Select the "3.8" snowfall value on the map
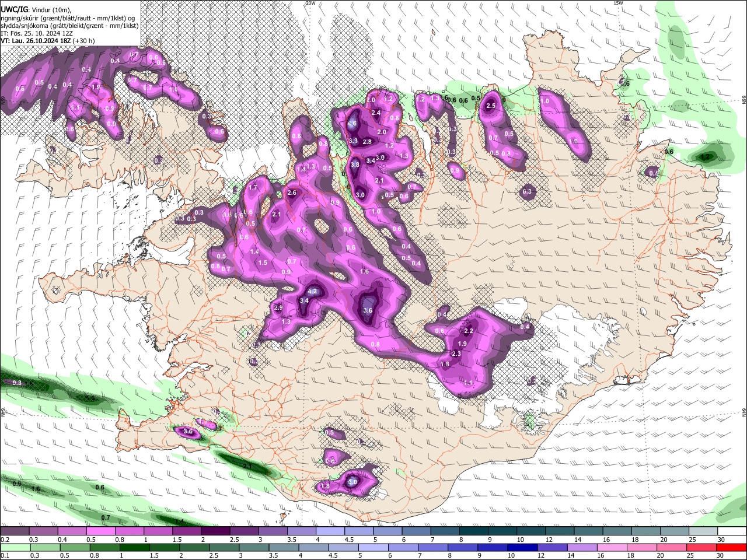Screen dimensions: 747x560 [355, 165]
